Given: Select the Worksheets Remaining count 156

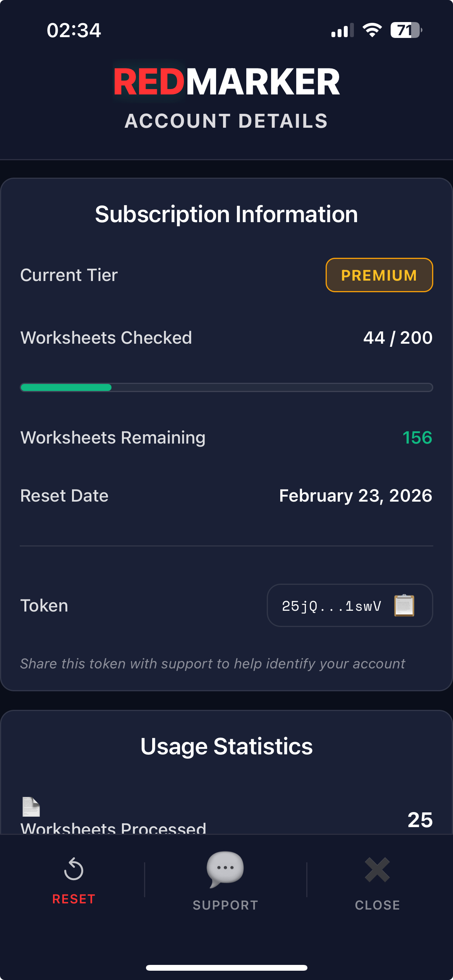Looking at the screenshot, I should [417, 438].
